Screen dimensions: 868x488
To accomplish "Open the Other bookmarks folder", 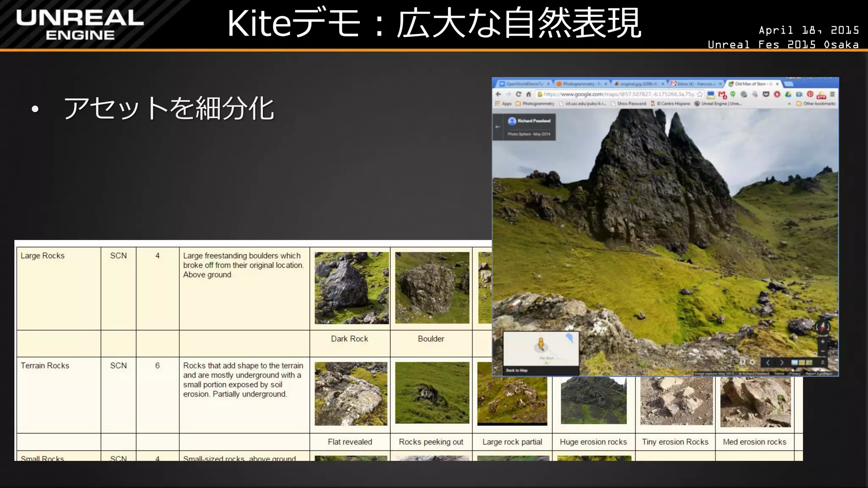I will 815,103.
